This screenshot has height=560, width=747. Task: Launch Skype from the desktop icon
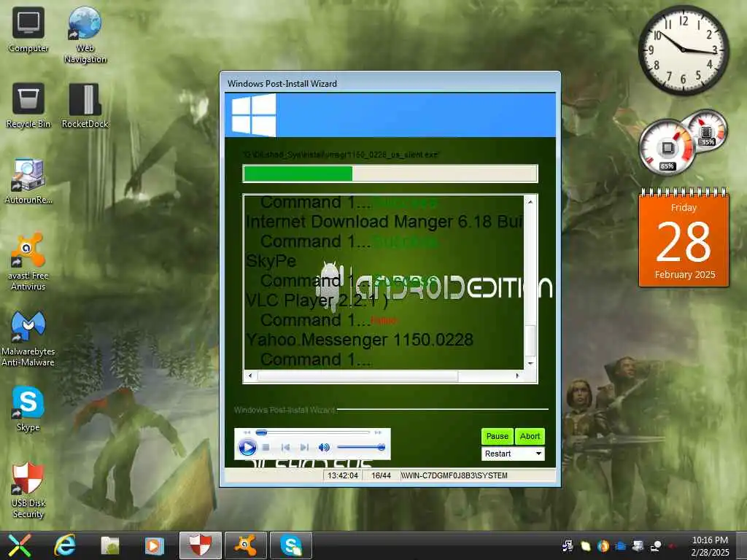[x=28, y=409]
